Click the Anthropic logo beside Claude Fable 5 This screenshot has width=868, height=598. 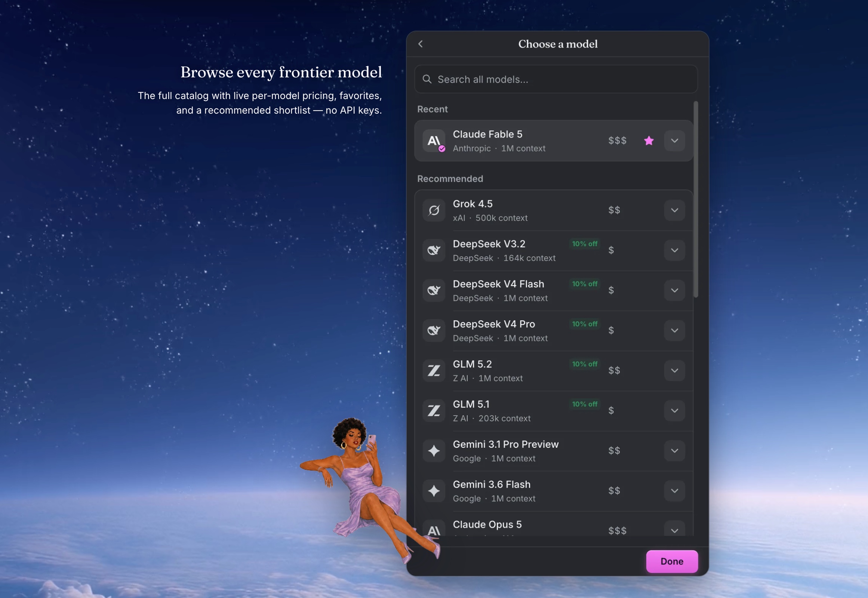point(434,141)
